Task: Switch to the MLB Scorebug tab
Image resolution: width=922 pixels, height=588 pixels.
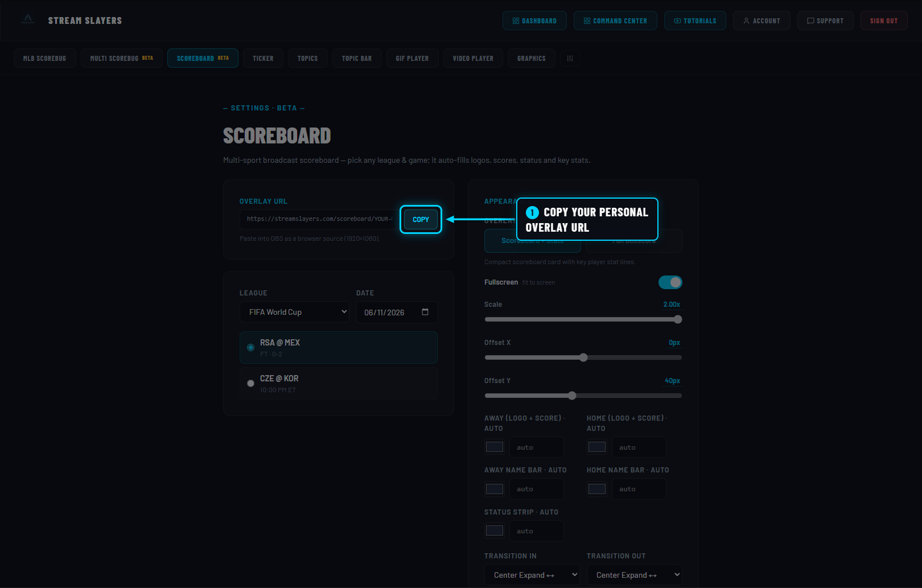Action: point(45,58)
